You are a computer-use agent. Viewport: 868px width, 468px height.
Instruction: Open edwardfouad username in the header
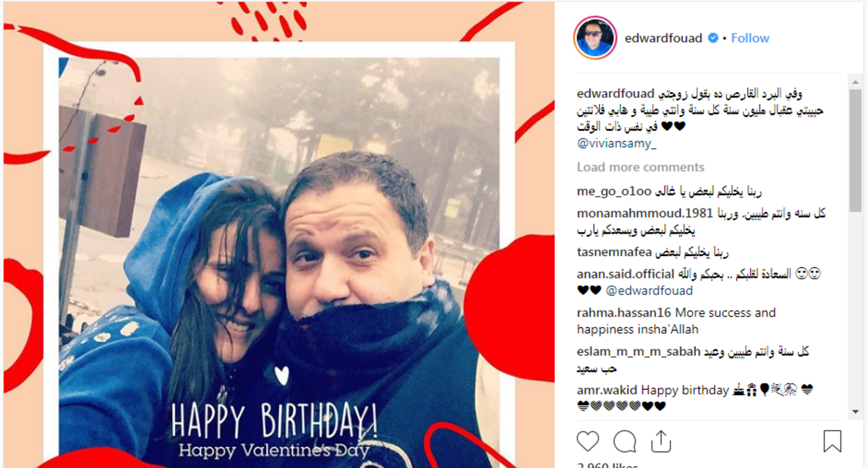(663, 38)
